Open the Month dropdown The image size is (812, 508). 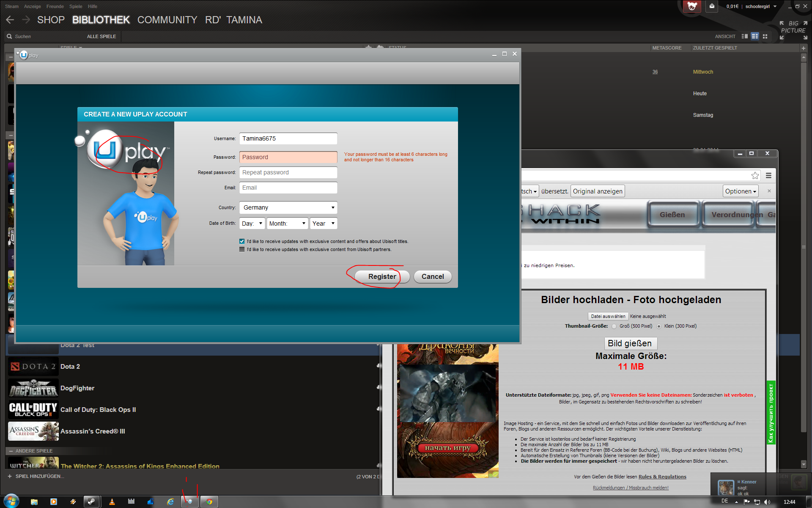287,224
